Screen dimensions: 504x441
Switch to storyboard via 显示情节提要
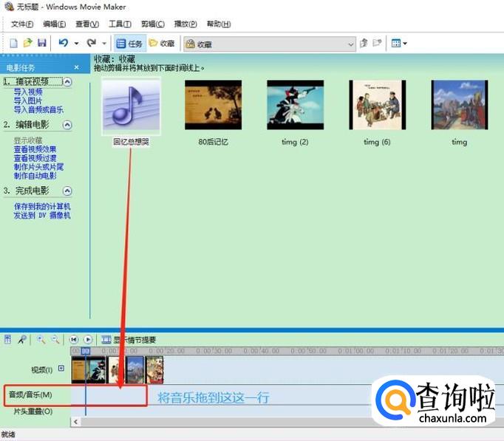(x=129, y=340)
